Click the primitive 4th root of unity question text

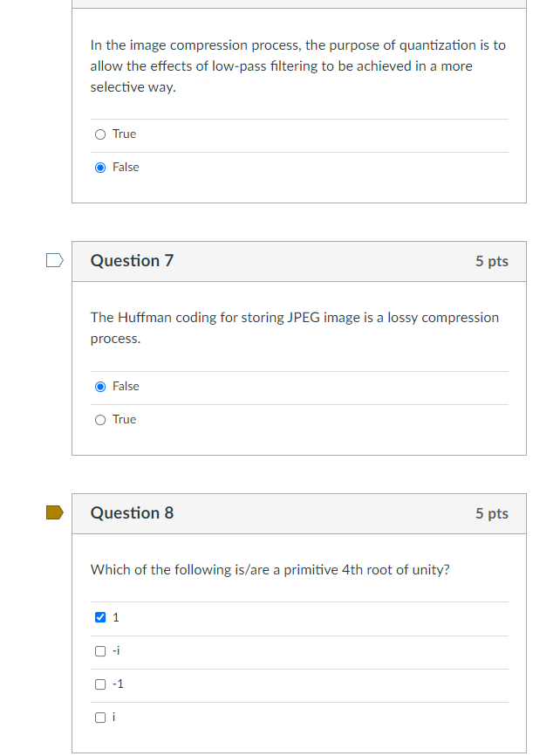[270, 570]
